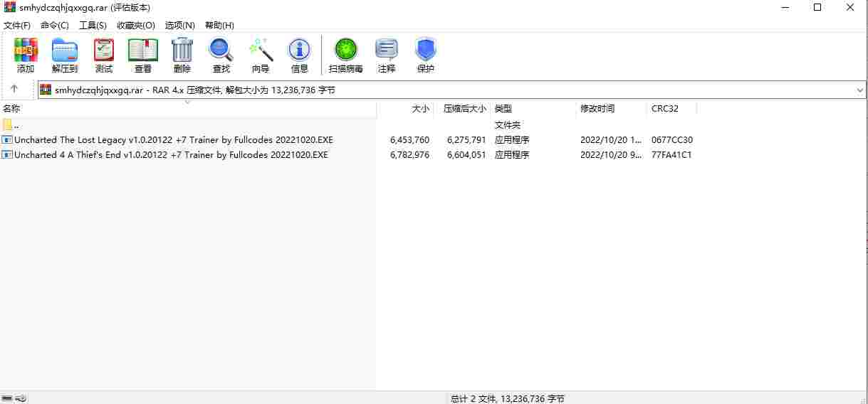The image size is (868, 404).
Task: Open the 帮助(H) menu
Action: click(219, 25)
